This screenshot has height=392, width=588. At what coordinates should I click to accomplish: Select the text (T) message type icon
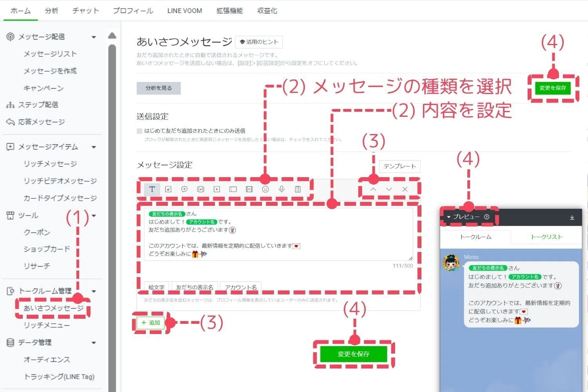(152, 189)
